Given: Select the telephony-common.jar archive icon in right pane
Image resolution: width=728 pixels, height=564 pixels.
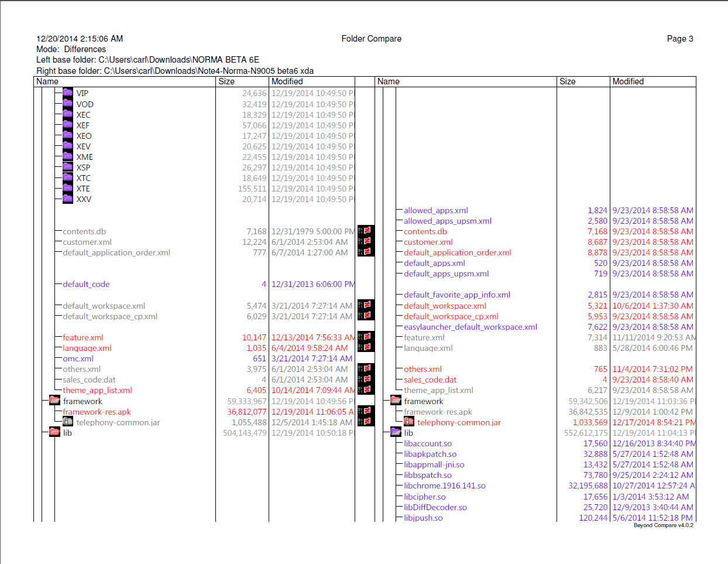Looking at the screenshot, I should (409, 422).
